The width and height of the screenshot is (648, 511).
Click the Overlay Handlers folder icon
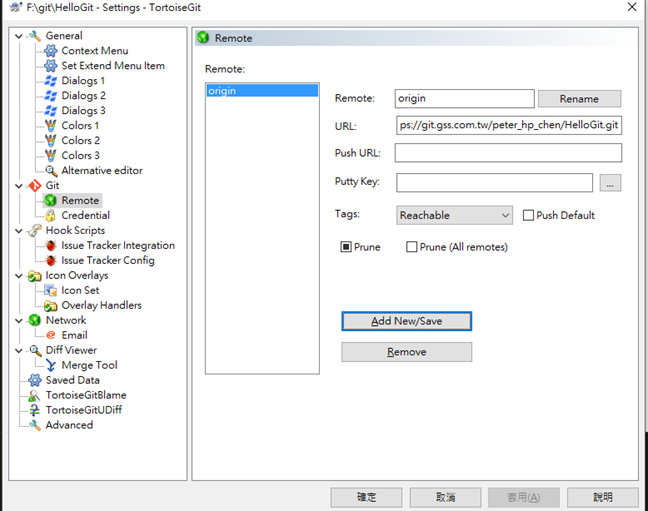pos(50,306)
